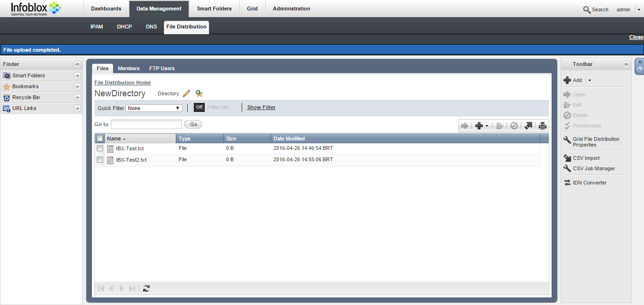This screenshot has height=305, width=644.
Task: Click the Show Filter link
Action: tap(261, 107)
